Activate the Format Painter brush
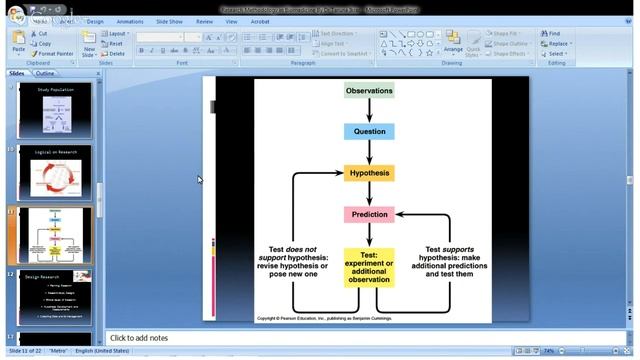This screenshot has height=360, width=640. pyautogui.click(x=52, y=53)
